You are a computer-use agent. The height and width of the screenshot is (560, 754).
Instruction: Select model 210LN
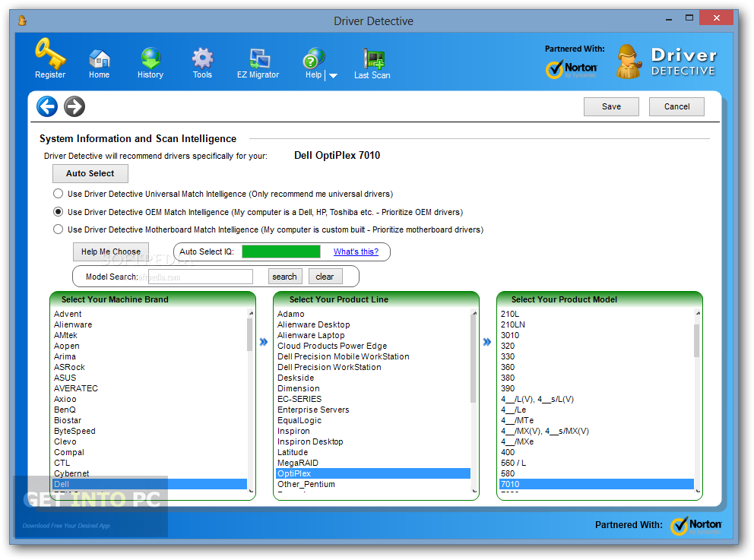(x=512, y=324)
